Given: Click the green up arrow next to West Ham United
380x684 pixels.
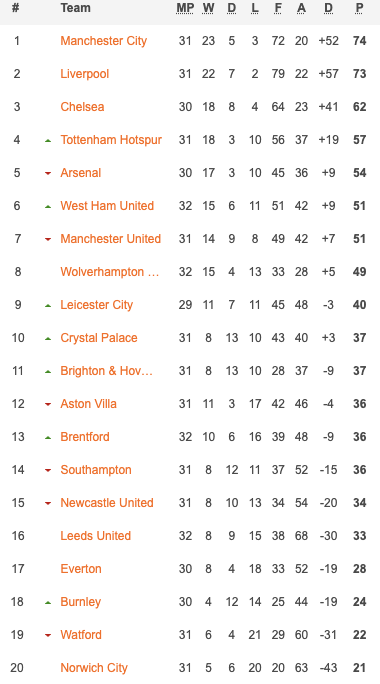Looking at the screenshot, I should (x=48, y=206).
